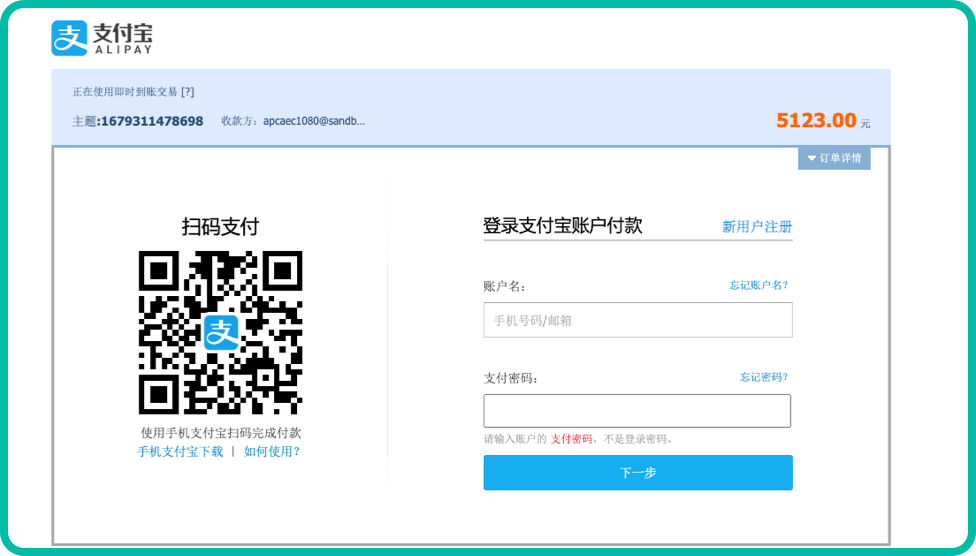Click the blue Alipay logo icon in the header
This screenshot has height=556, width=976.
click(70, 38)
